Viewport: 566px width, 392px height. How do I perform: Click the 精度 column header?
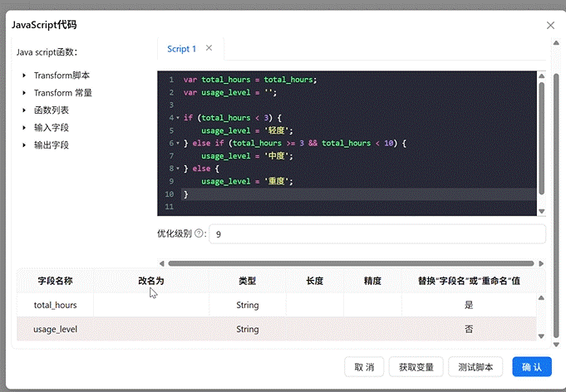click(372, 281)
